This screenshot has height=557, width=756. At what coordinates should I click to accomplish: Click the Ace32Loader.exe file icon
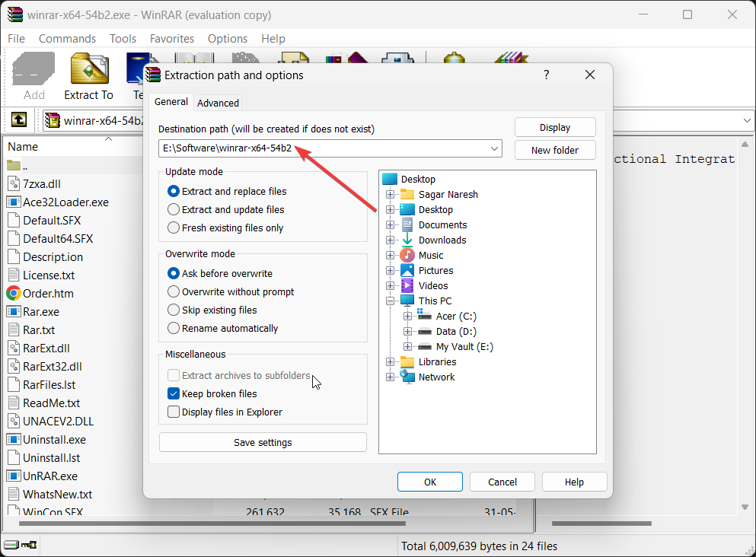point(14,202)
